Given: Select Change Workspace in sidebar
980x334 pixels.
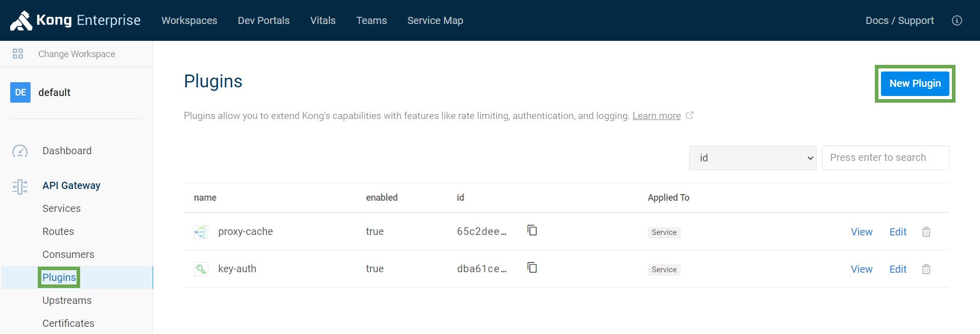Looking at the screenshot, I should tap(77, 54).
